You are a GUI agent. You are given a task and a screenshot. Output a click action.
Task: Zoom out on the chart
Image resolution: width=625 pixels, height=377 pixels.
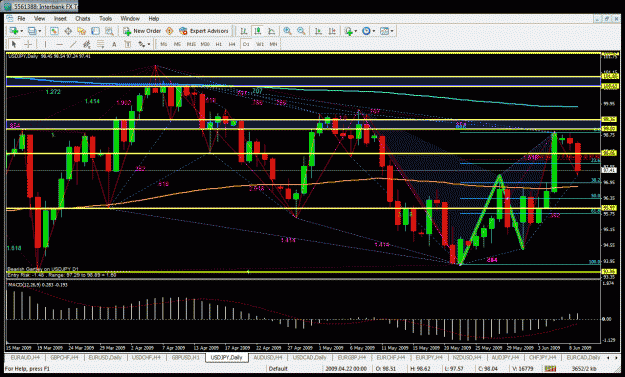pyautogui.click(x=301, y=31)
